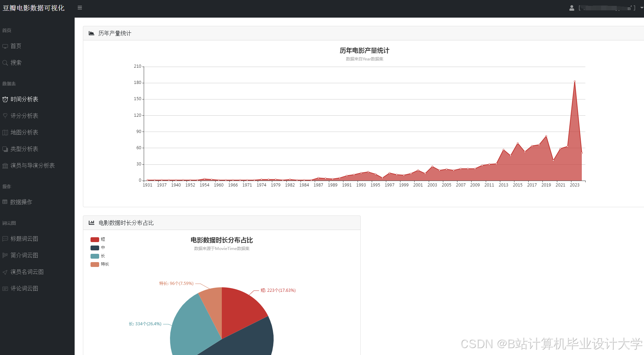The width and height of the screenshot is (644, 355).
Task: Click the user profile icon in header
Action: (x=572, y=8)
